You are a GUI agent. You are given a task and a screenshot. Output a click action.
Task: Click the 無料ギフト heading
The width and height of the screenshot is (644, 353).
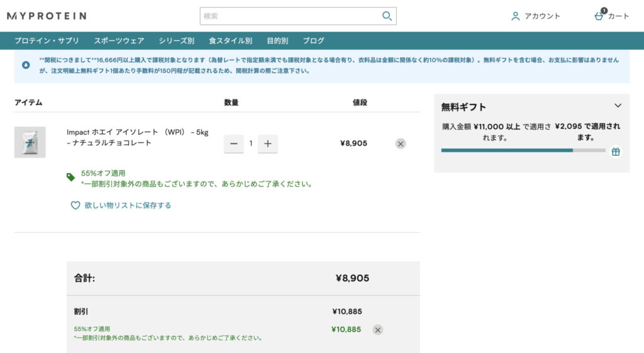coord(464,107)
